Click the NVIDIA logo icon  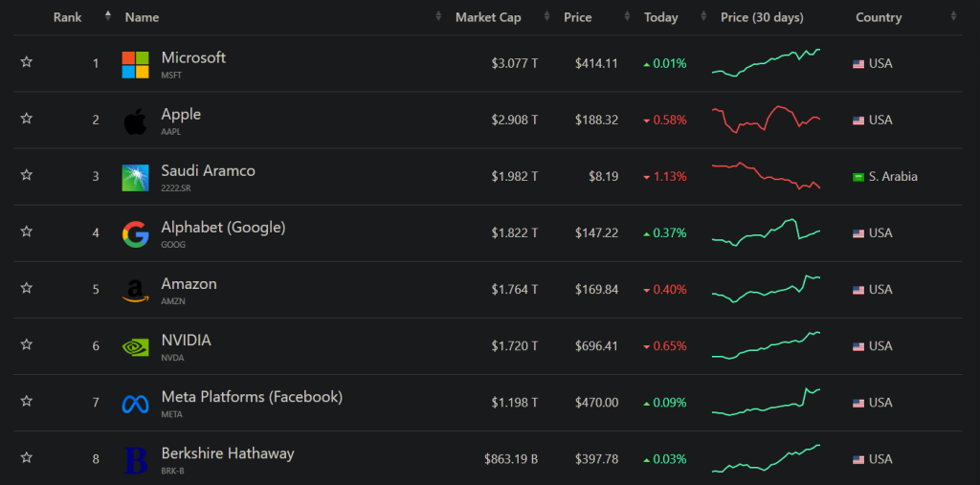135,347
